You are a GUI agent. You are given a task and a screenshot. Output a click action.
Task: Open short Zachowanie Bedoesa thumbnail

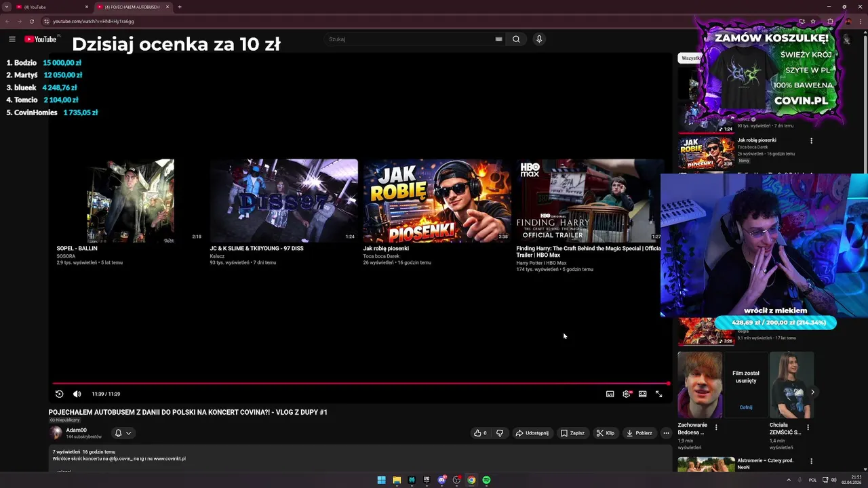700,385
